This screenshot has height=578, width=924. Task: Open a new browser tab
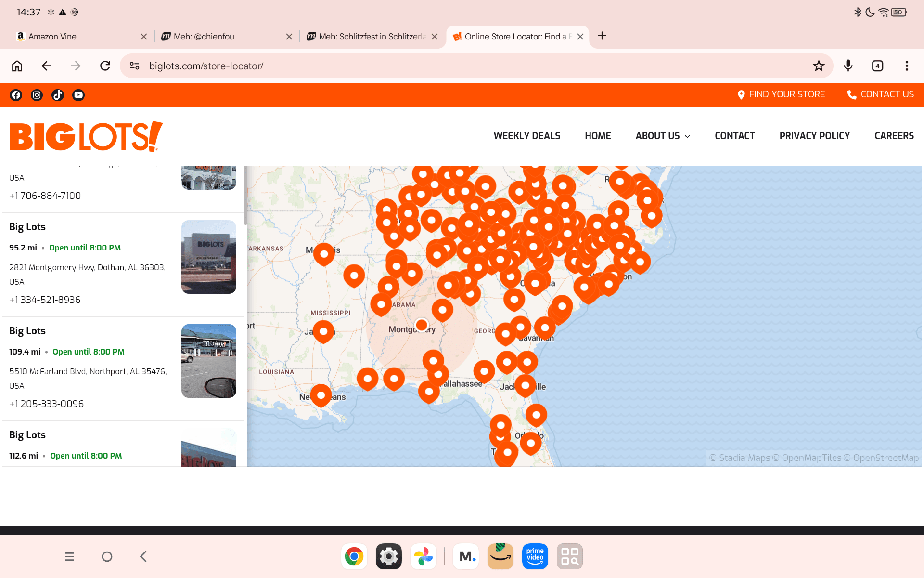(602, 36)
